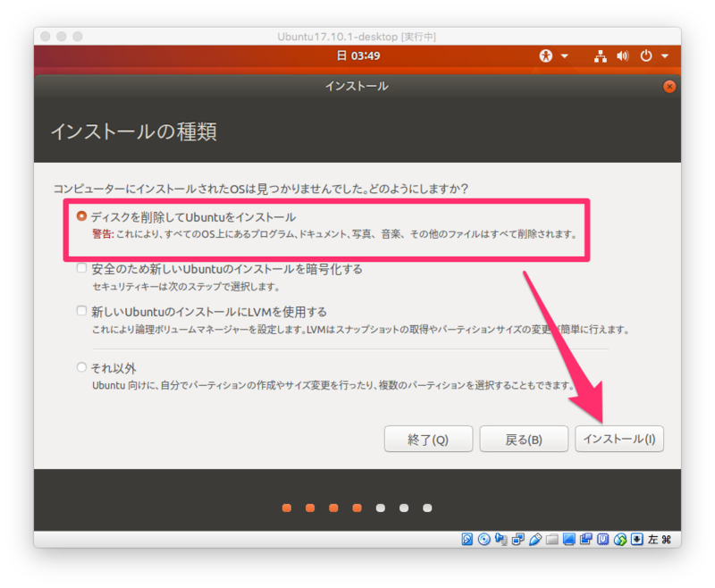Viewport: 715px width, 588px height.
Task: Expand the arrow beside accessibility icon
Action: (x=565, y=56)
